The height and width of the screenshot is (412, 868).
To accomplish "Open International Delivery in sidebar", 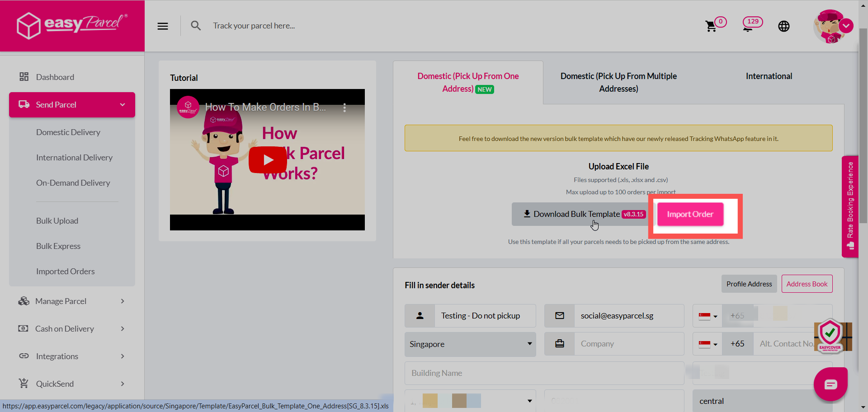I will [74, 157].
